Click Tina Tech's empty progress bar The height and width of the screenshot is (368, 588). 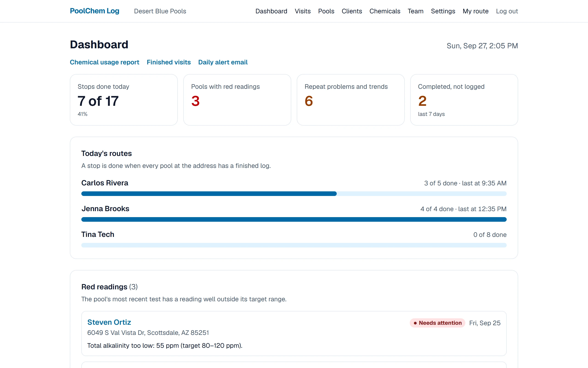(x=294, y=245)
